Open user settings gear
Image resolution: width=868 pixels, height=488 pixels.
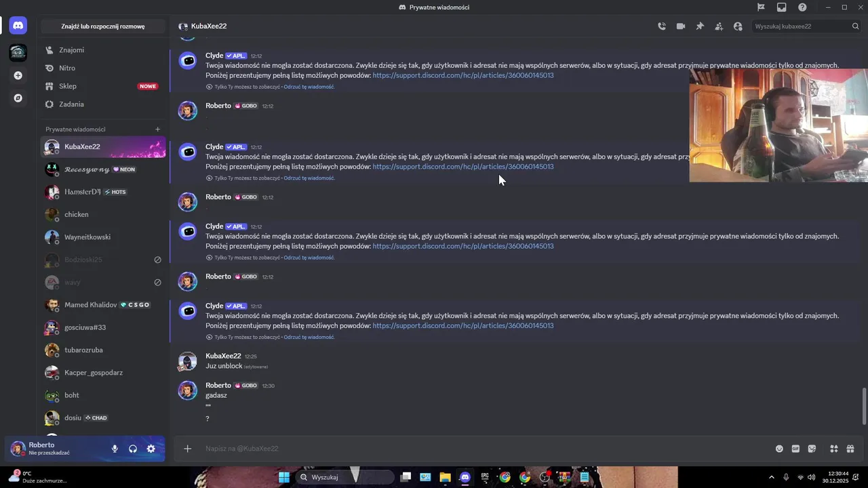click(x=151, y=449)
